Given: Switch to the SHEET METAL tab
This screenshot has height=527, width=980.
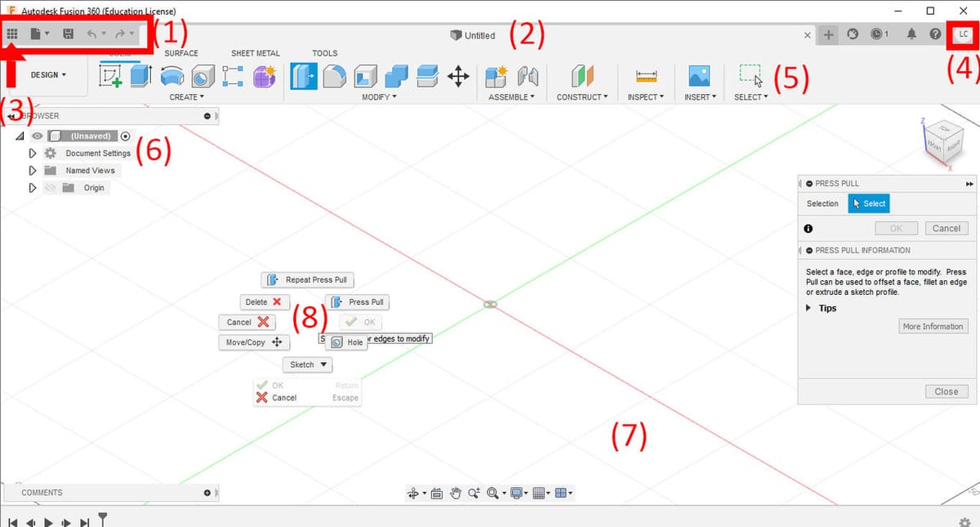Looking at the screenshot, I should coord(256,53).
